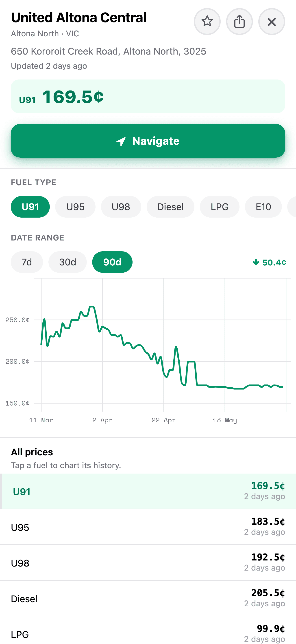This screenshot has height=644, width=296.
Task: Select the E10 fuel type chip
Action: (x=263, y=207)
